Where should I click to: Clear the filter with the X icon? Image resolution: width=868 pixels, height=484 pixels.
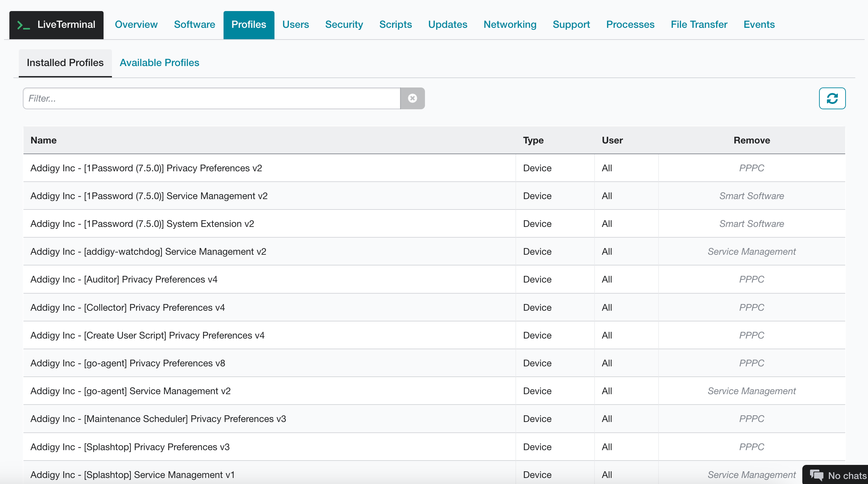412,99
